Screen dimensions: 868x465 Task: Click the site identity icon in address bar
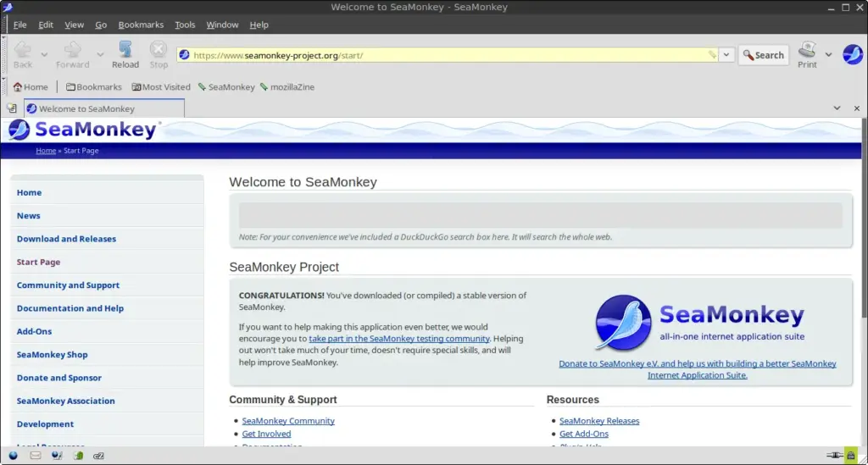click(184, 55)
